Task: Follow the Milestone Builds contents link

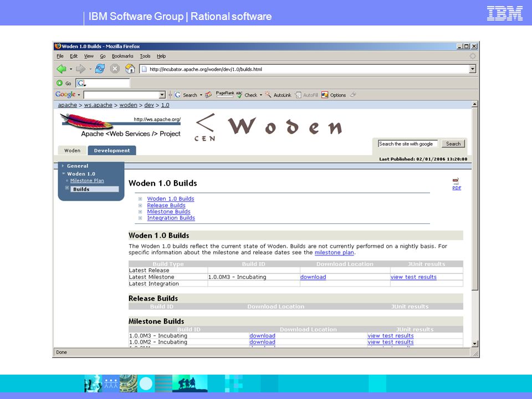Action: [168, 211]
